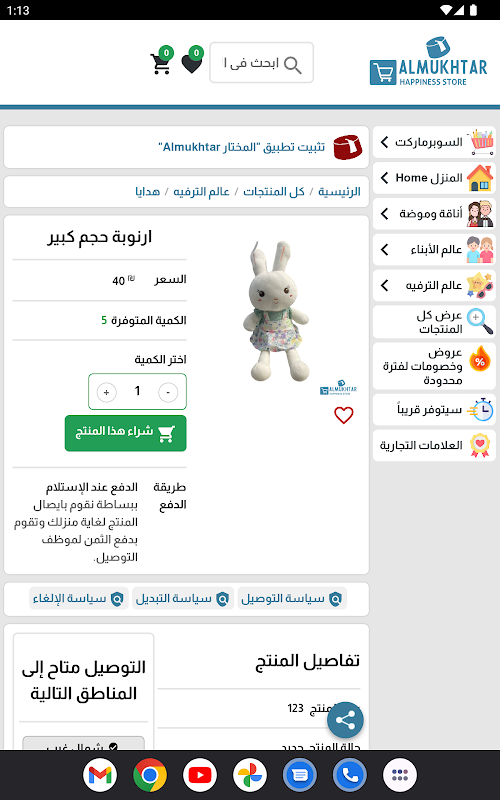Open العلامات التجارية menu item
500x800 pixels.
434,445
